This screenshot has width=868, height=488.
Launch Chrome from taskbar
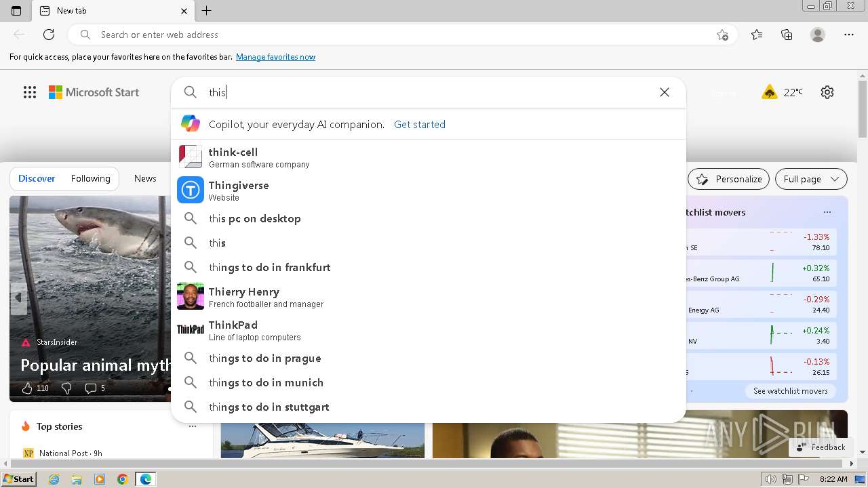pos(123,479)
